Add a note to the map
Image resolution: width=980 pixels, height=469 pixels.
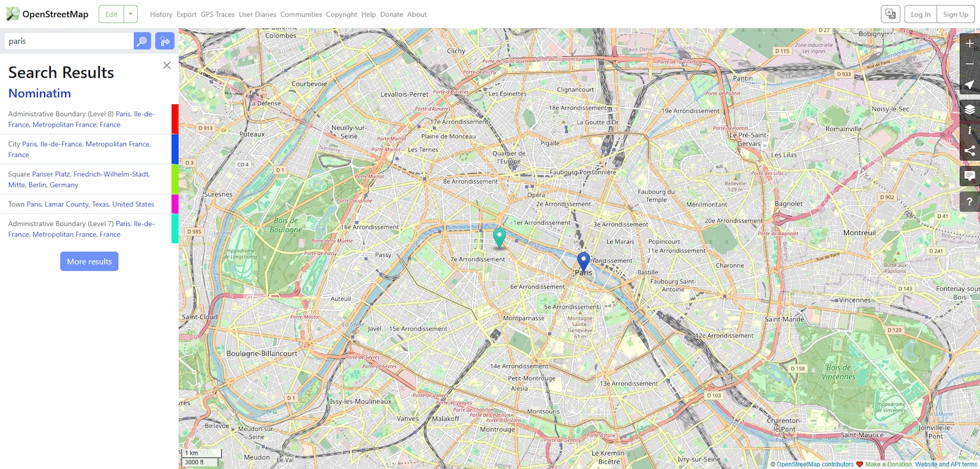[970, 176]
